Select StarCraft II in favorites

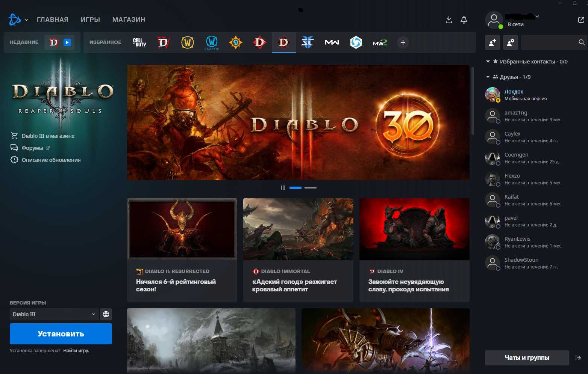click(308, 42)
